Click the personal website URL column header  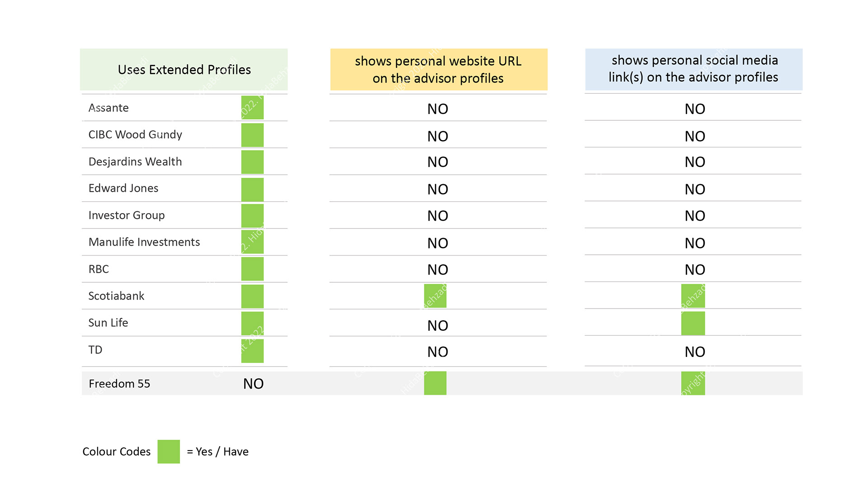(x=439, y=70)
